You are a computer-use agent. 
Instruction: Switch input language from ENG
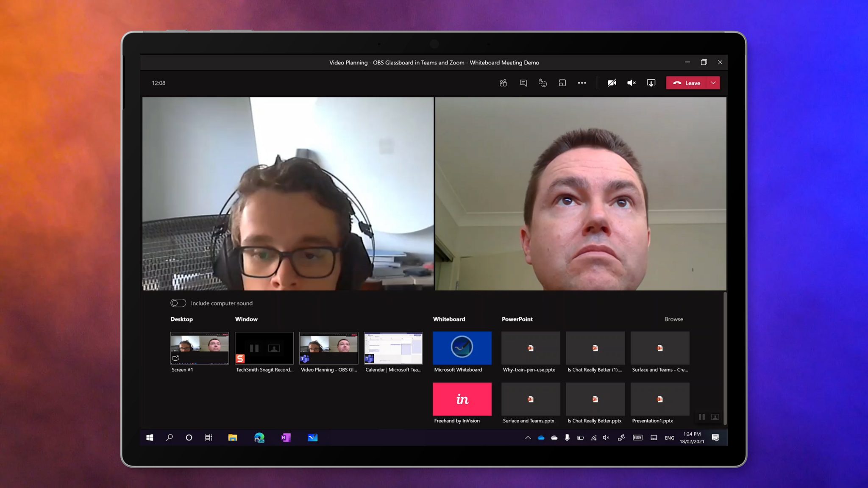coord(669,438)
